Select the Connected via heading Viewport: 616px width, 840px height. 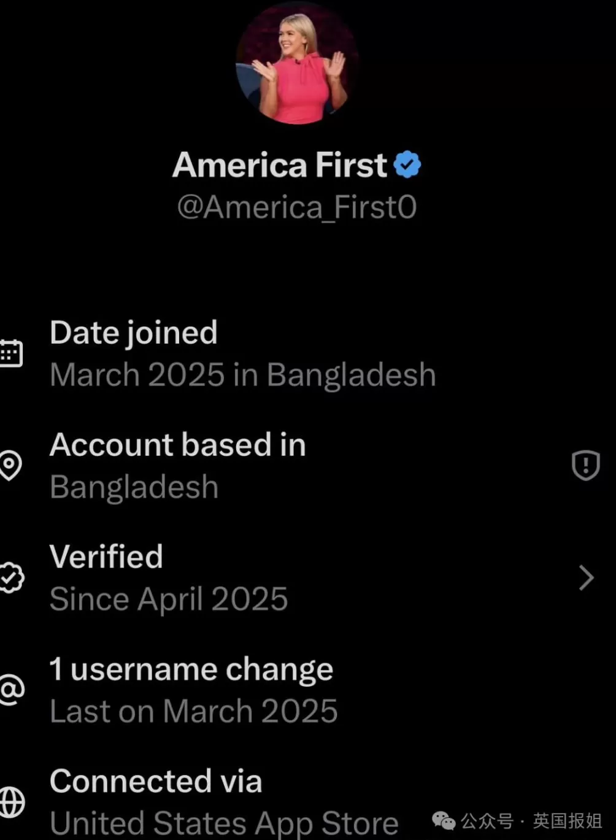[x=156, y=781]
